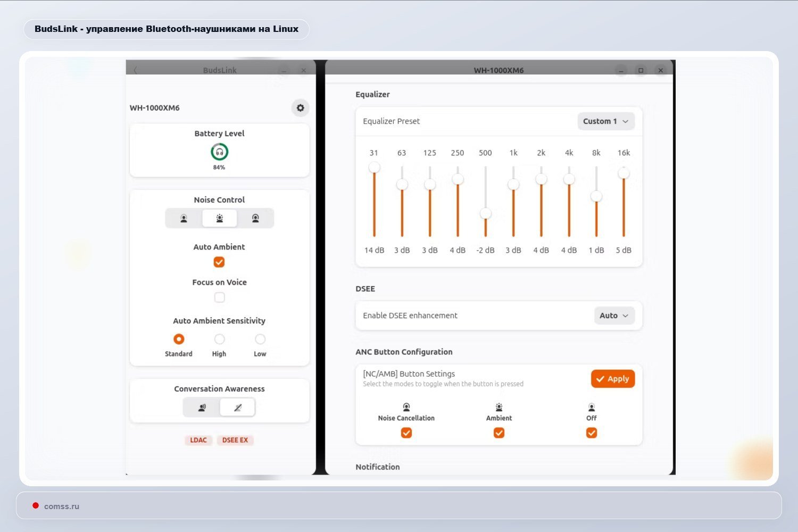This screenshot has width=798, height=532.
Task: Click the headphone battery level icon
Action: (x=219, y=152)
